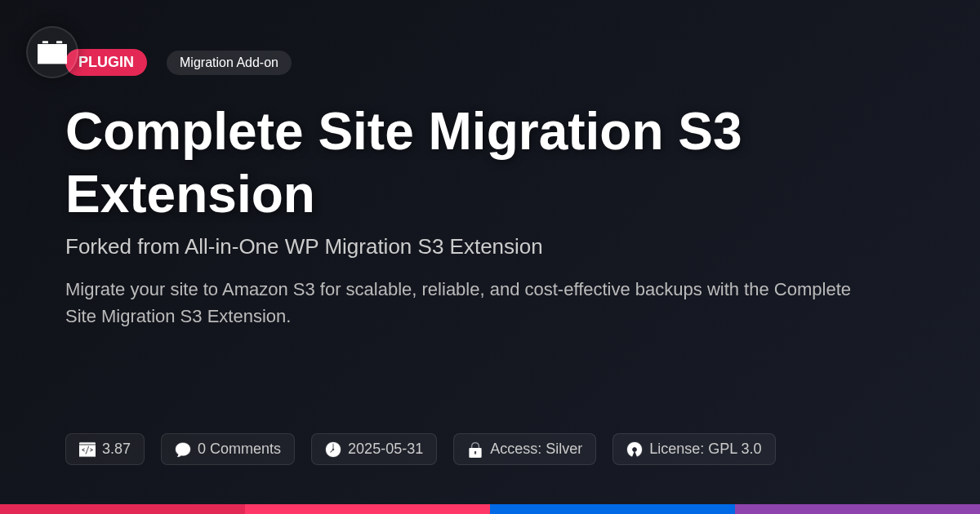Click the code version icon beside 3.87
The image size is (980, 514).
coord(87,450)
